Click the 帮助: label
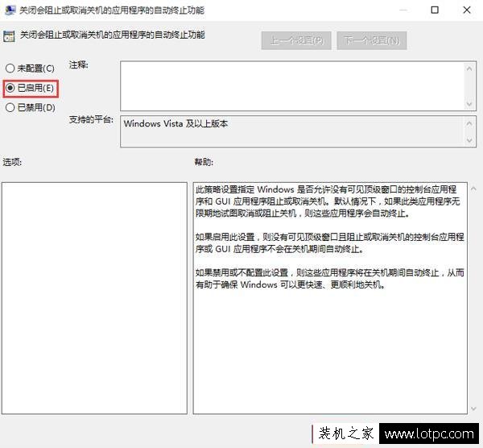 tap(204, 162)
